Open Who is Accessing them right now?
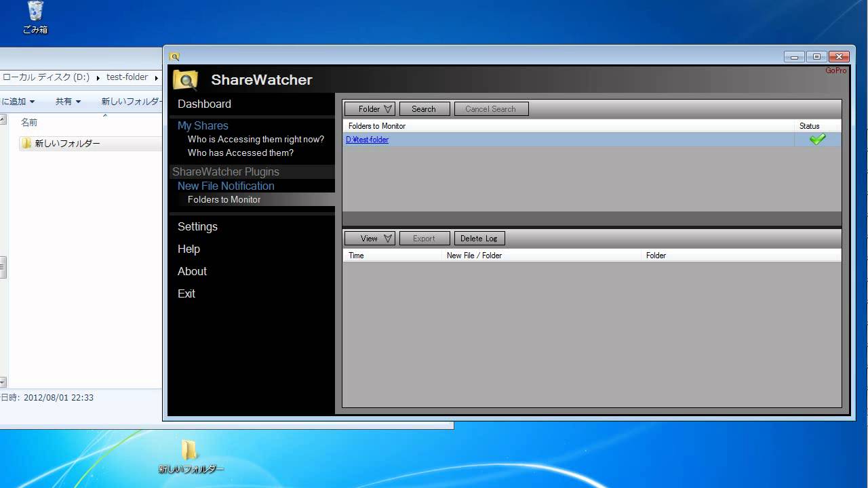The image size is (868, 488). pyautogui.click(x=256, y=139)
